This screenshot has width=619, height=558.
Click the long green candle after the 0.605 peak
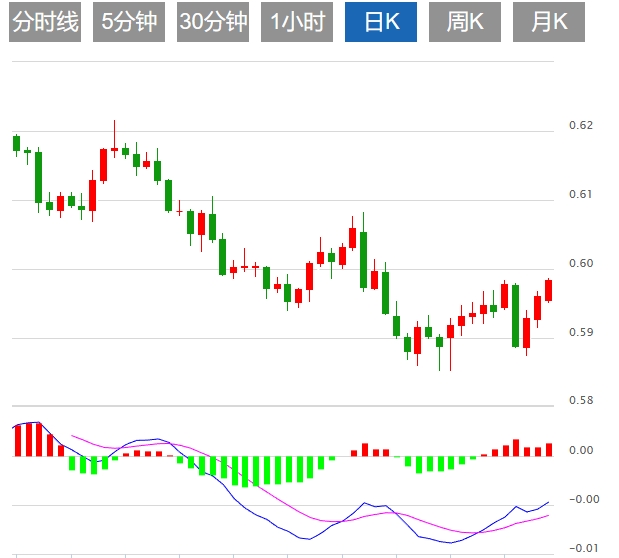click(x=363, y=259)
